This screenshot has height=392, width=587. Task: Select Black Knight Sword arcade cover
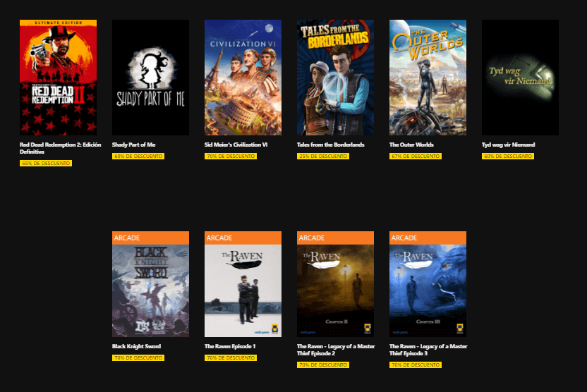pos(150,284)
